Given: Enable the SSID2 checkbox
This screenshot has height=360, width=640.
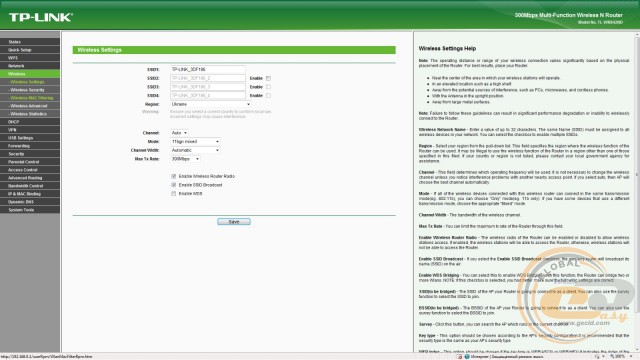Looking at the screenshot, I should coord(269,78).
